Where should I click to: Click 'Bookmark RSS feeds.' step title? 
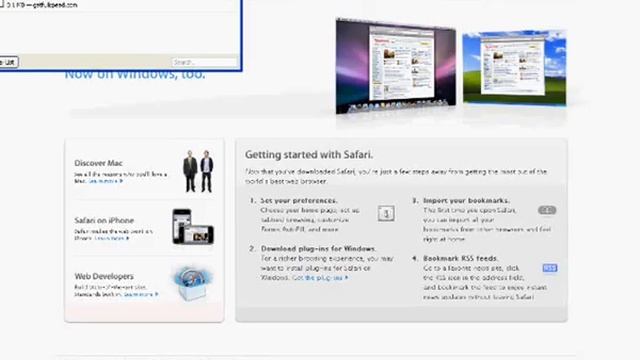(460, 258)
